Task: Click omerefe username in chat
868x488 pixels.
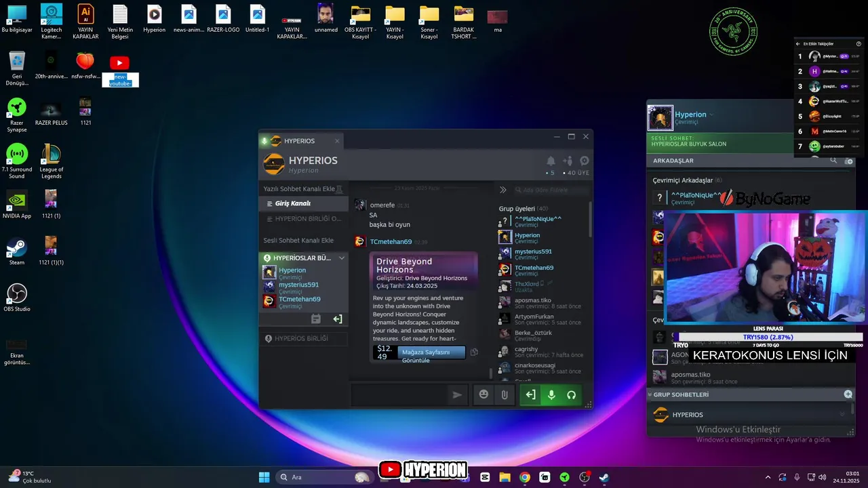Action: 382,205
